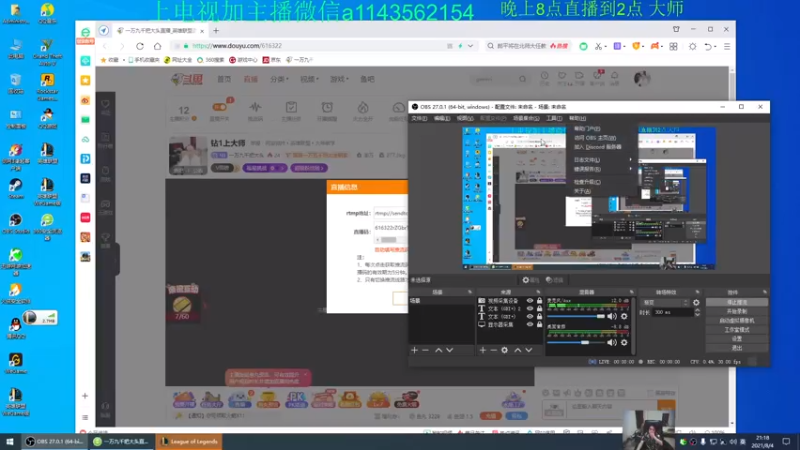The image size is (800, 450).
Task: Toggle visibility of 文本 (GDI+) source
Action: click(x=530, y=316)
